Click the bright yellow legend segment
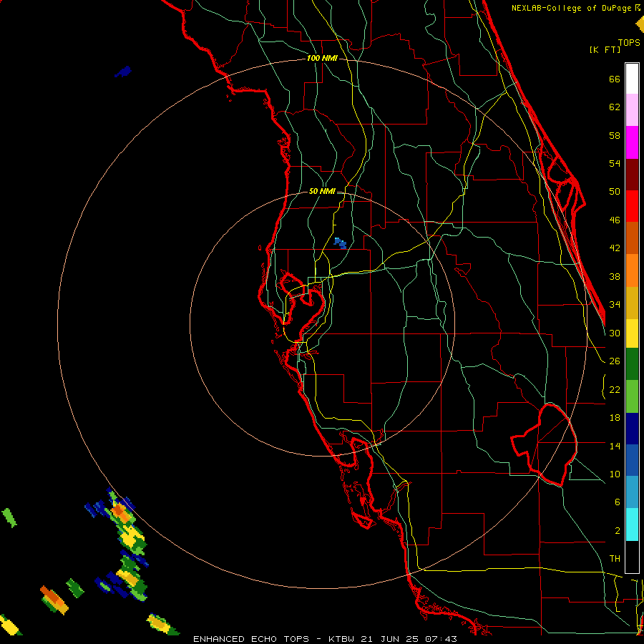Image resolution: width=644 pixels, height=644 pixels. click(x=632, y=333)
